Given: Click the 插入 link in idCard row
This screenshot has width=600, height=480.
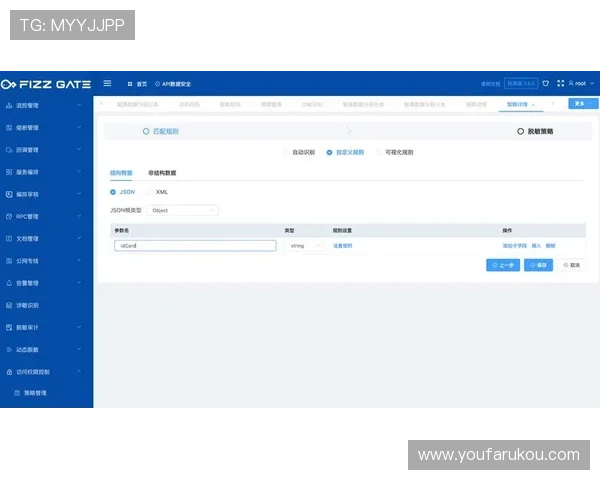Looking at the screenshot, I should 536,246.
